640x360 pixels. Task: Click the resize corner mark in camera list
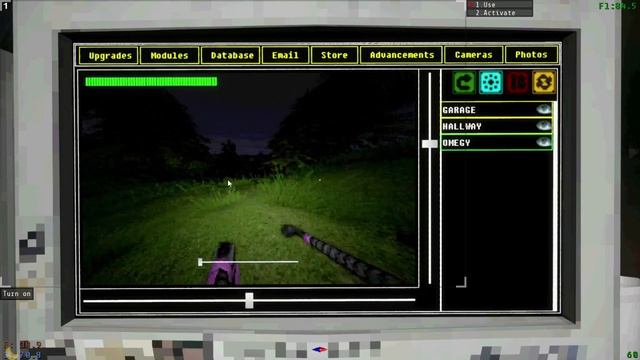[462, 282]
